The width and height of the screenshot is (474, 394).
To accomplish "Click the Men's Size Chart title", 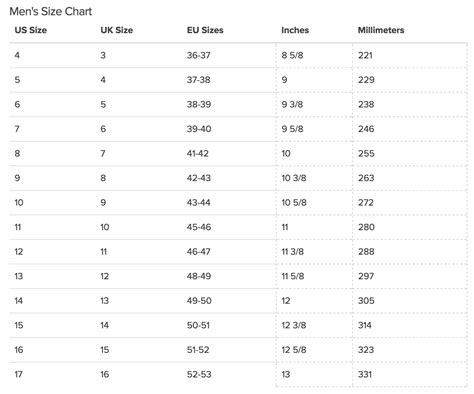I will (50, 11).
